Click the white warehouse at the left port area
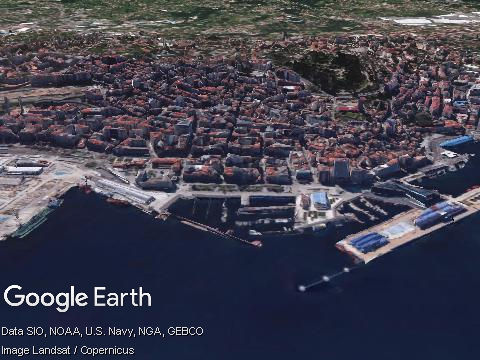The height and width of the screenshot is (360, 480). click(x=25, y=170)
